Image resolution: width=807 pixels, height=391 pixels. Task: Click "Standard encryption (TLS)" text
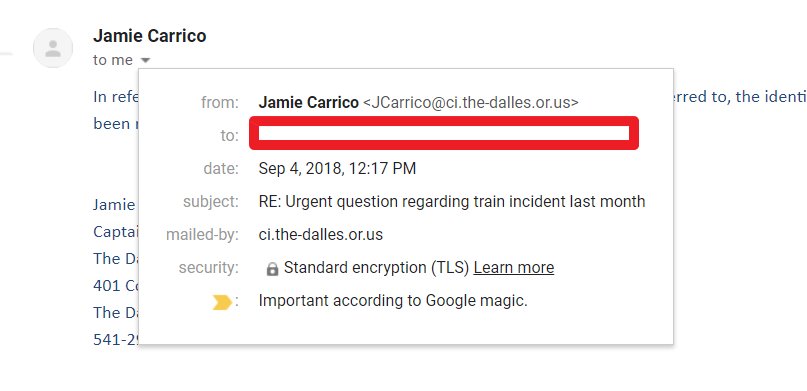[376, 268]
